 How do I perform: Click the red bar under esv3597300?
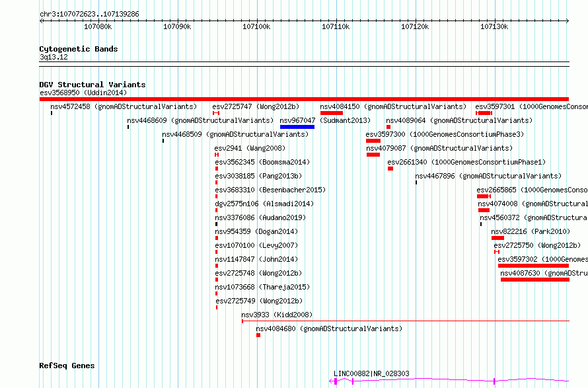click(x=373, y=141)
